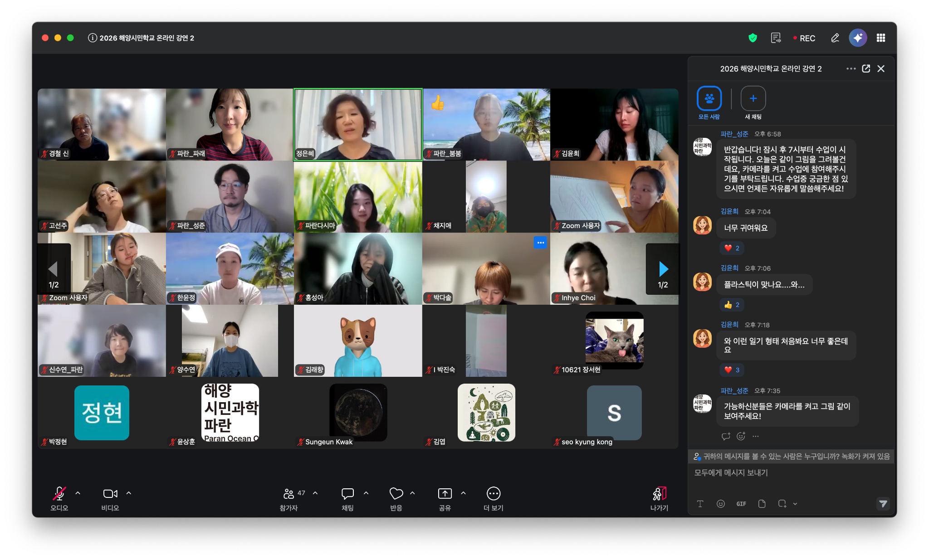Click 파란_성준 avatar beside the 6:58 message
Screen dimensions: 929x560
(x=702, y=147)
